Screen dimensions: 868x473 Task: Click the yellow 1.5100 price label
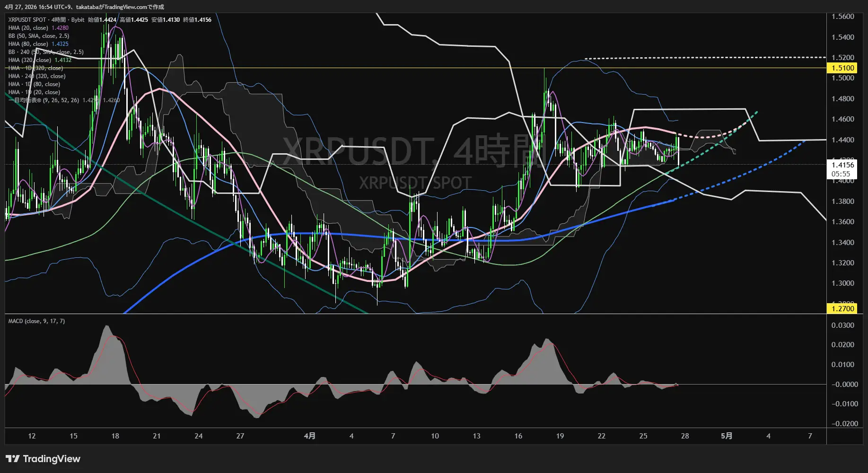(842, 68)
